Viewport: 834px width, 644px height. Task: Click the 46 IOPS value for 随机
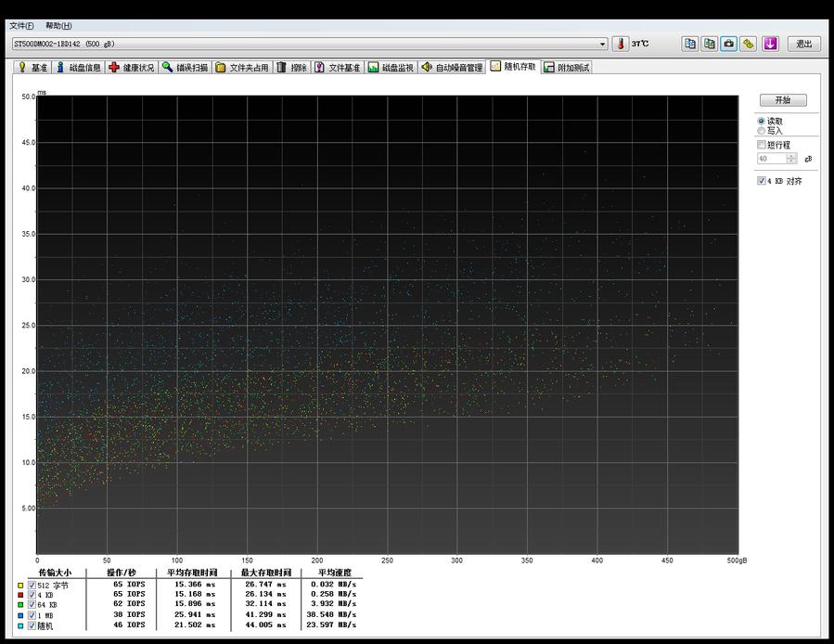point(129,625)
